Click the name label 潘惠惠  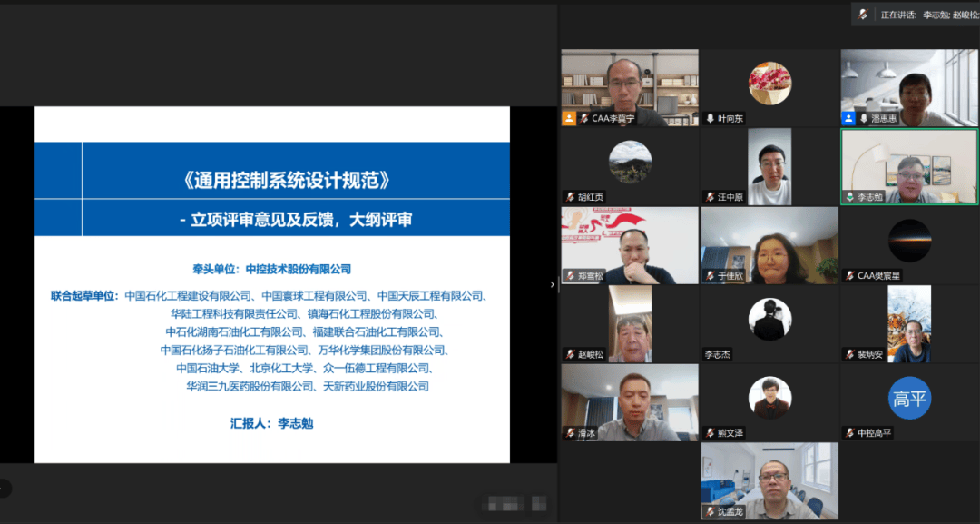884,118
